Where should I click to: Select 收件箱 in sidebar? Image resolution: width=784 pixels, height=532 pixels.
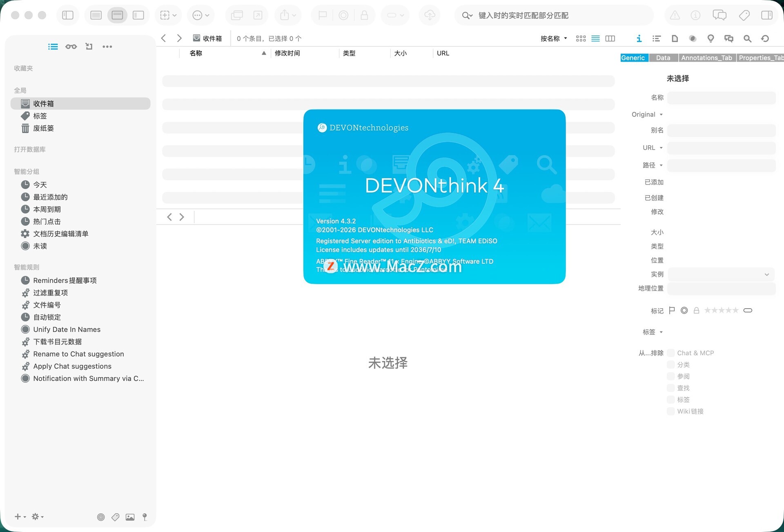pos(80,104)
